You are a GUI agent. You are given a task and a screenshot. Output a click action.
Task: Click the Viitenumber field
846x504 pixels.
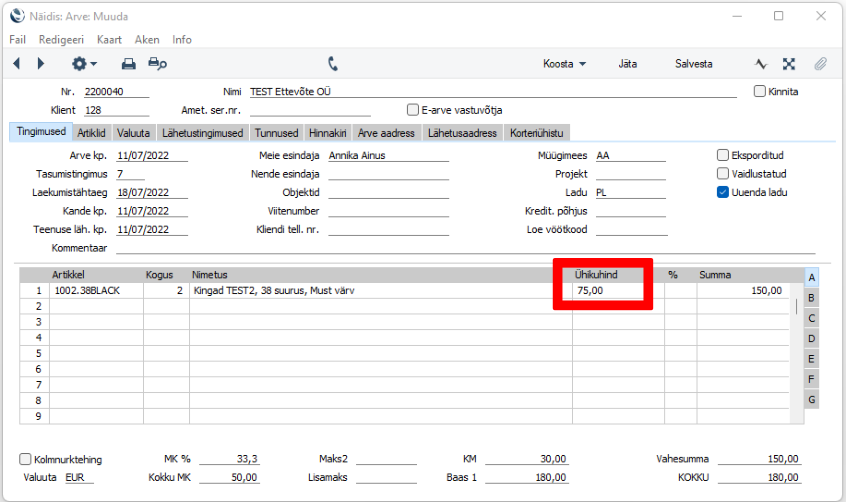[x=388, y=211]
